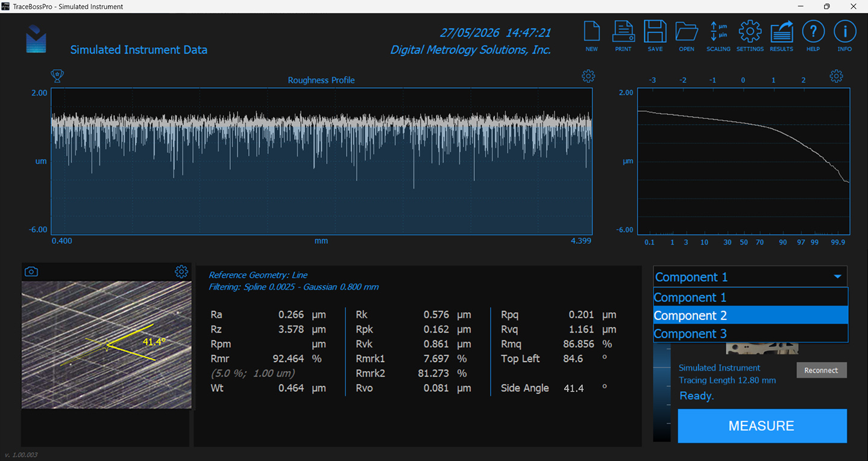
Task: Click the Rpm parameter label
Action: (221, 344)
